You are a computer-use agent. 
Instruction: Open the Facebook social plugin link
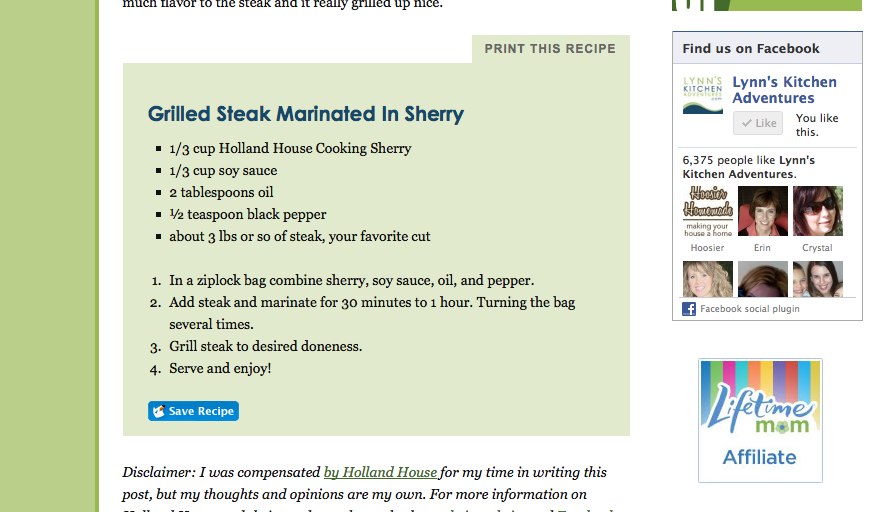tap(750, 309)
